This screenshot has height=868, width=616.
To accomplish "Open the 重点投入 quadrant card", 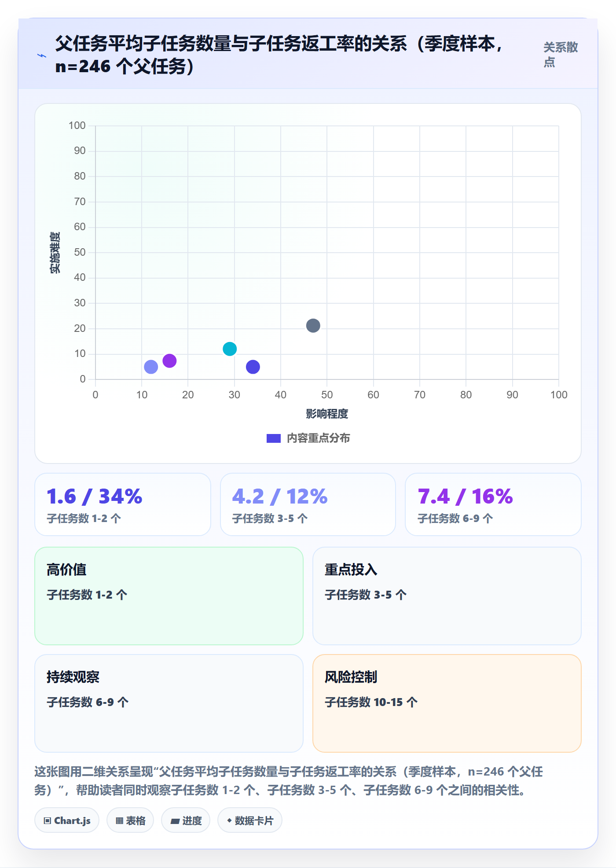I will 447,596.
